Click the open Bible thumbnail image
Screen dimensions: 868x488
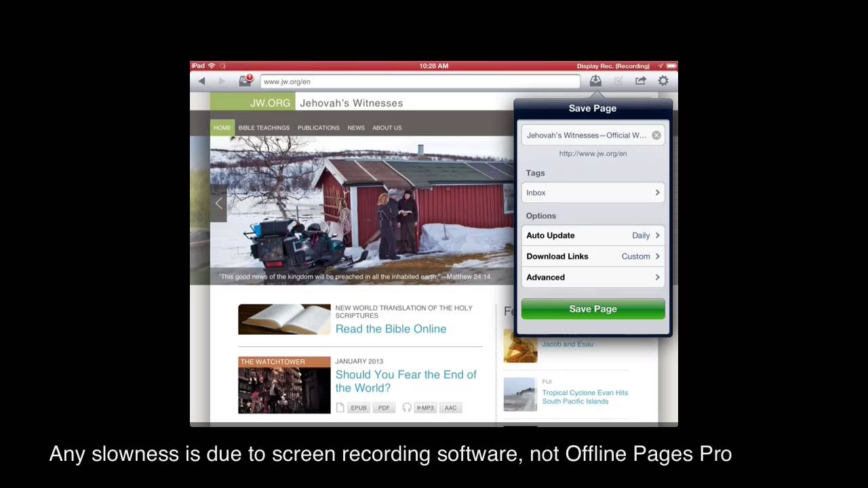[284, 319]
